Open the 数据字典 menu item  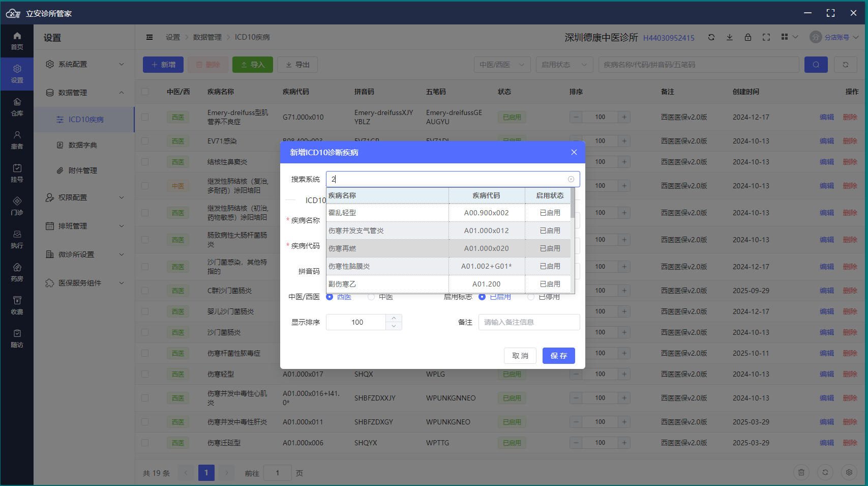tap(84, 145)
